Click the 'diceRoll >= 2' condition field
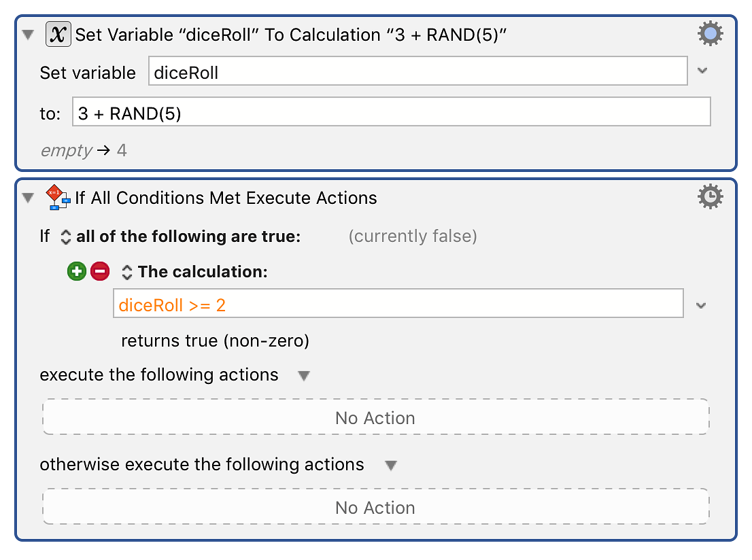This screenshot has height=560, width=752. point(398,303)
